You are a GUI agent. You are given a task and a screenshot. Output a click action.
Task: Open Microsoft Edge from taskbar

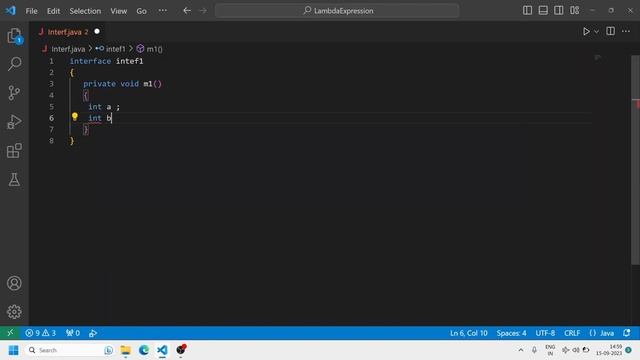(144, 350)
